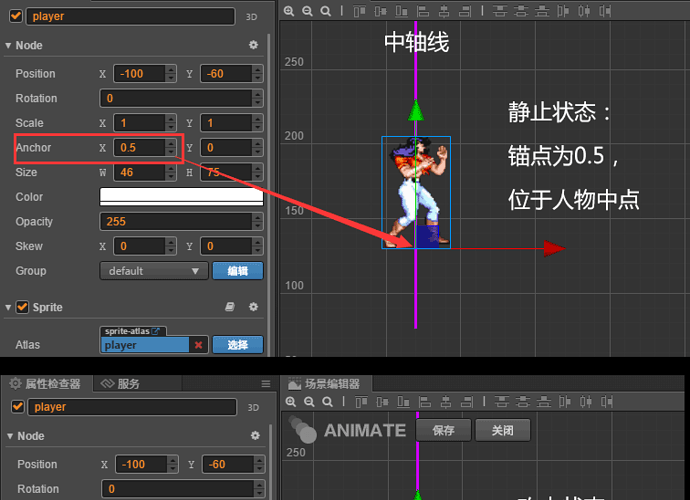690x500 pixels.
Task: Align right edges in upper scene toolbar
Action: point(465,11)
